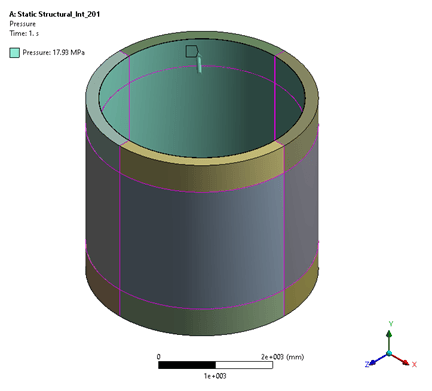Click the 'Time: 1. s' label
This screenshot has height=391, width=432.
click(24, 33)
